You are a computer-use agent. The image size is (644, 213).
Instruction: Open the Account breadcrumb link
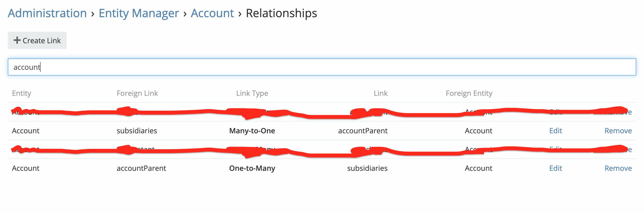(x=212, y=13)
